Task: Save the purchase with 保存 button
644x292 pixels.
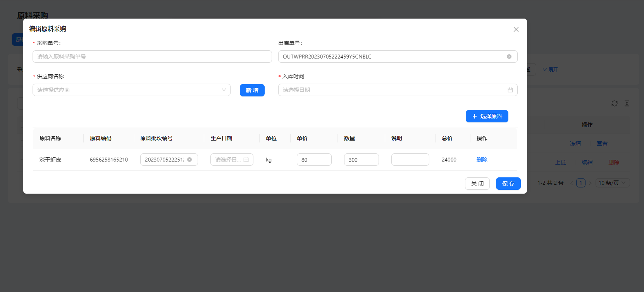Action: tap(508, 184)
